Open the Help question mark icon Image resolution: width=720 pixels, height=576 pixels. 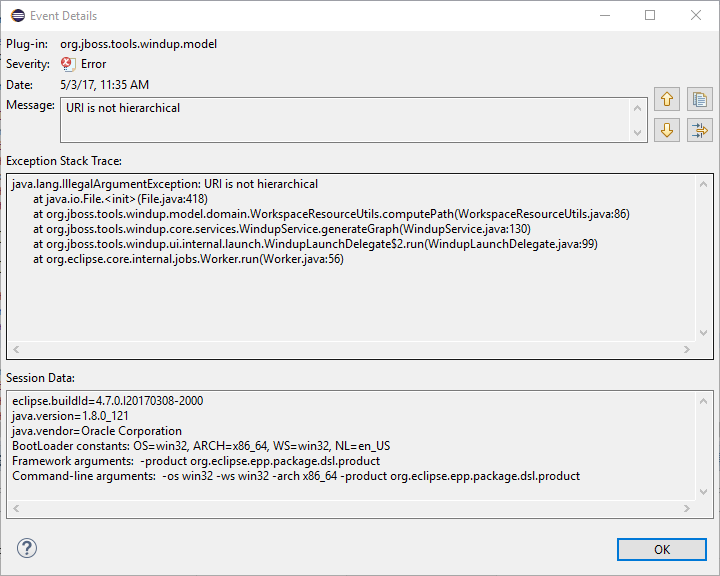pos(27,548)
